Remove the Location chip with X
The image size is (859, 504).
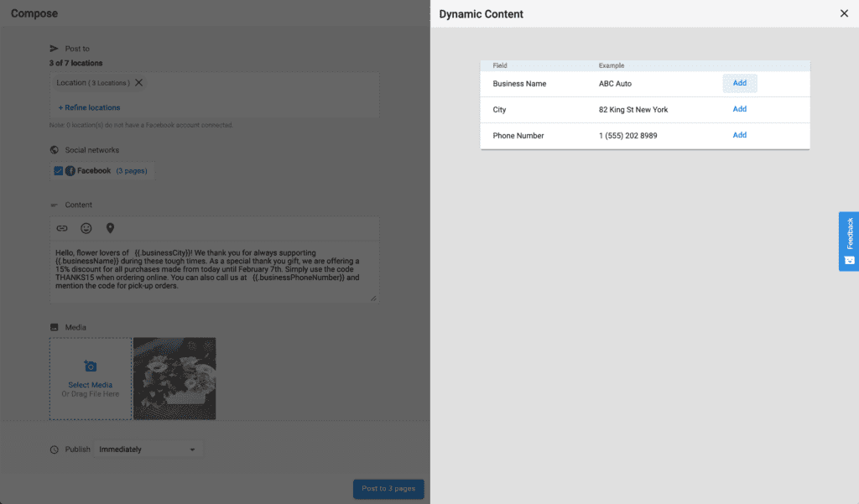(x=139, y=83)
